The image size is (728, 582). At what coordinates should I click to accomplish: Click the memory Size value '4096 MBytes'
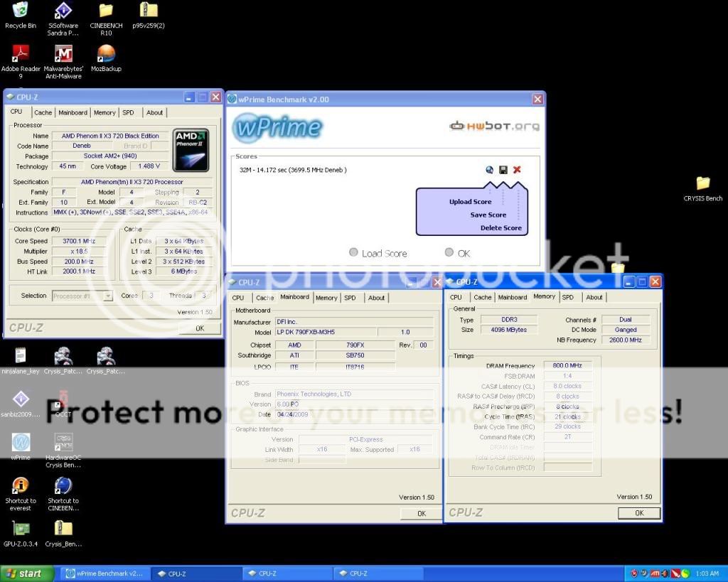[x=509, y=330]
